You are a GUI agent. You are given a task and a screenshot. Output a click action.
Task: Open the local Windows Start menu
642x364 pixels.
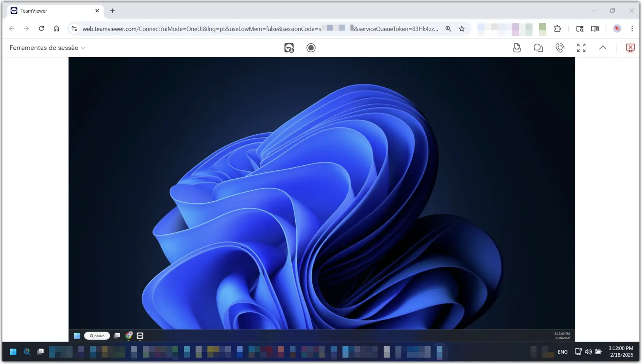tap(13, 352)
